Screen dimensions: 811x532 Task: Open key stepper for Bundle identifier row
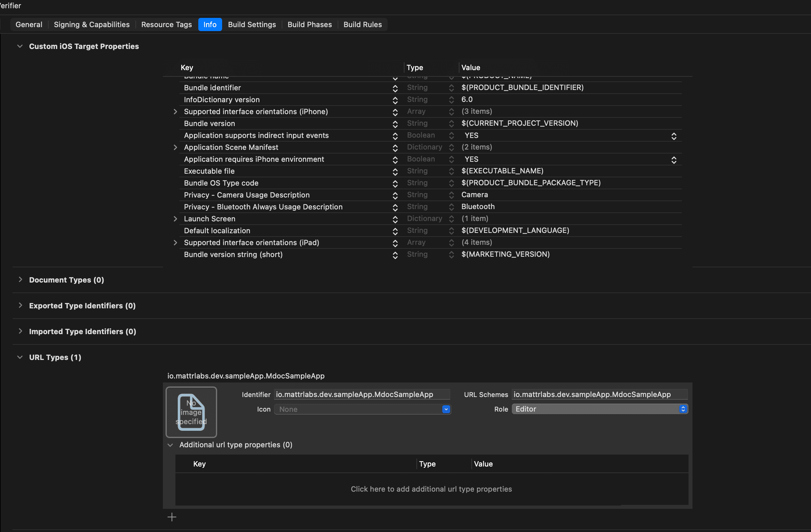tap(395, 88)
